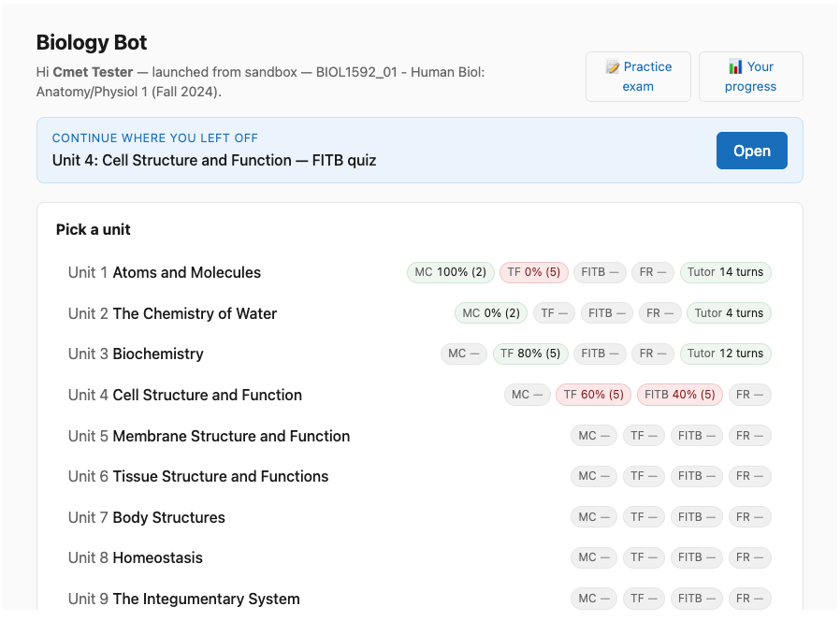The width and height of the screenshot is (840, 621).
Task: Select Unit 6 Tissue Structure and Functions
Action: tap(198, 476)
